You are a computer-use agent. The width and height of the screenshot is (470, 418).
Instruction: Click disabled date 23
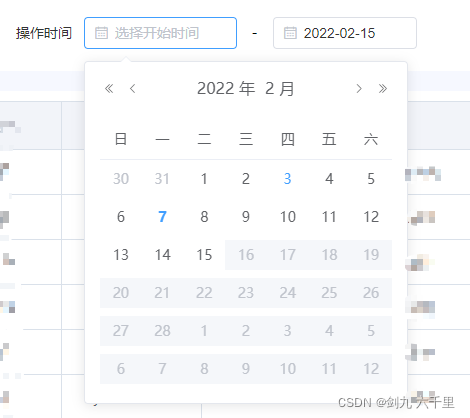246,293
